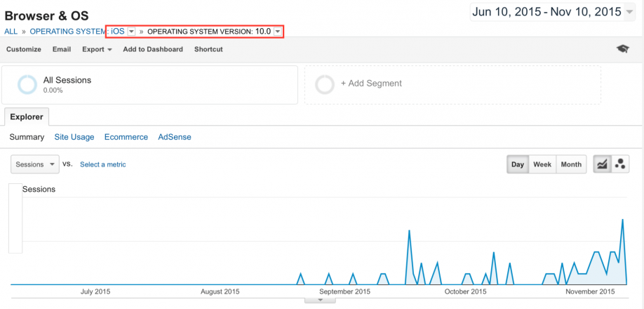The image size is (644, 309).
Task: Collapse chart using bottom handle arrow
Action: click(x=321, y=300)
